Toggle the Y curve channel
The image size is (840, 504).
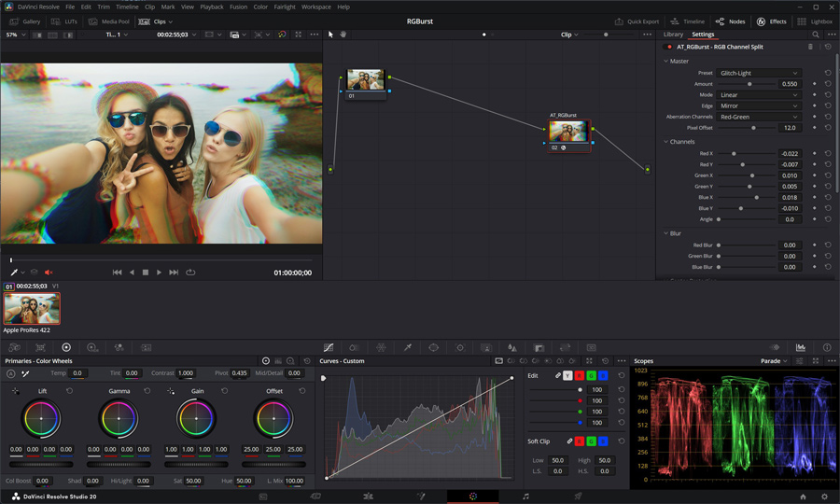(x=567, y=376)
